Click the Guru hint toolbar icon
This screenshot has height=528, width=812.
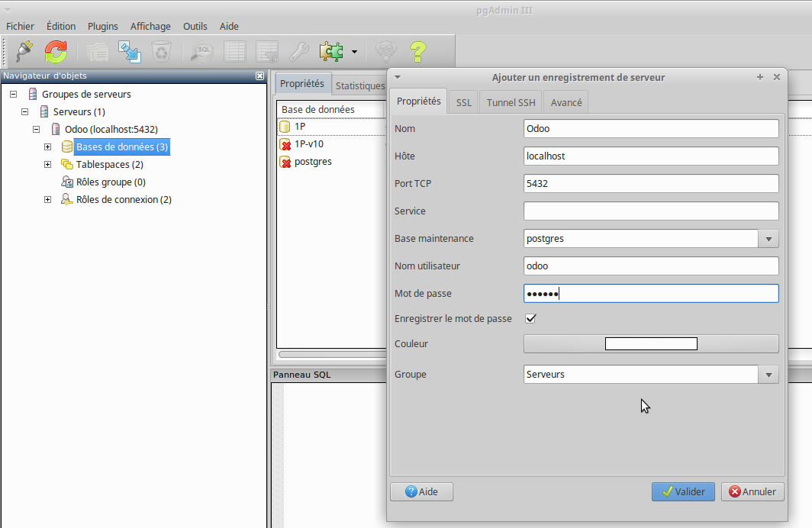(386, 52)
